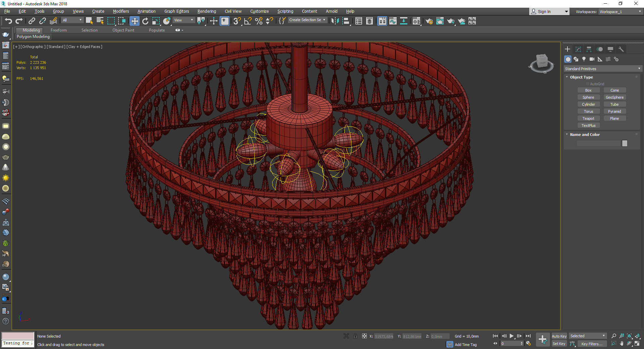Click the Redo arrow icon
Image resolution: width=644 pixels, height=349 pixels.
pyautogui.click(x=19, y=21)
